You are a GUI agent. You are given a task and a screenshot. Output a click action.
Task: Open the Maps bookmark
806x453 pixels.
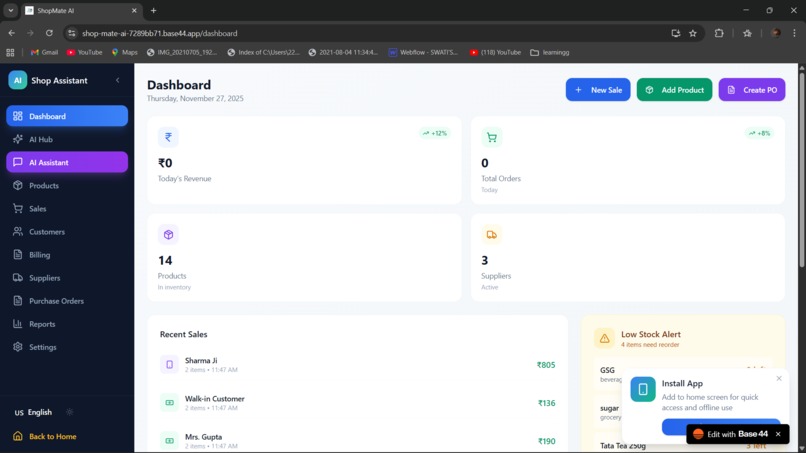pos(124,52)
